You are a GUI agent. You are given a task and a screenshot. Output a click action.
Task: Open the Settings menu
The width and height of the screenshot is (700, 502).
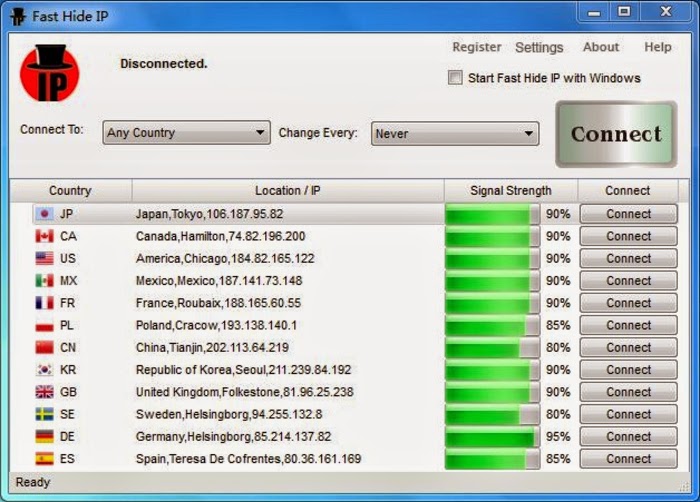[x=539, y=47]
